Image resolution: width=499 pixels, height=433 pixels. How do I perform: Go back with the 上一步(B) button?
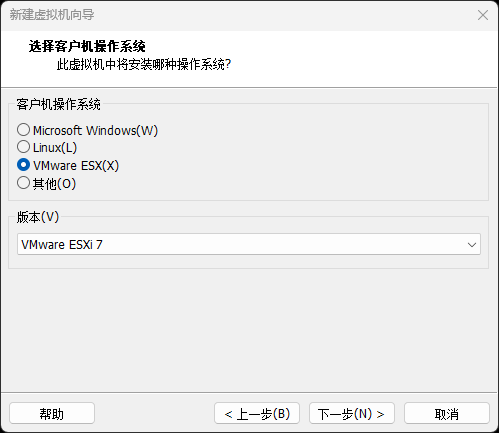pos(257,414)
